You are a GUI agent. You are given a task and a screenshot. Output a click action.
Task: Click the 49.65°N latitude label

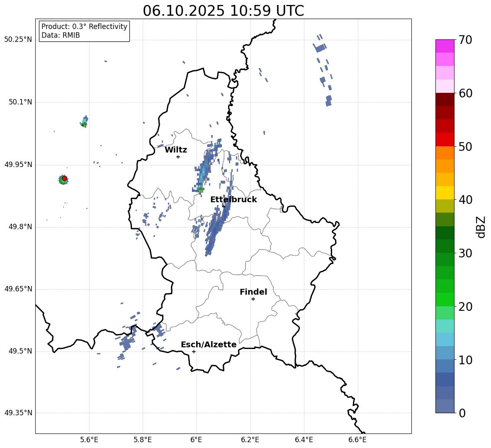[18, 289]
